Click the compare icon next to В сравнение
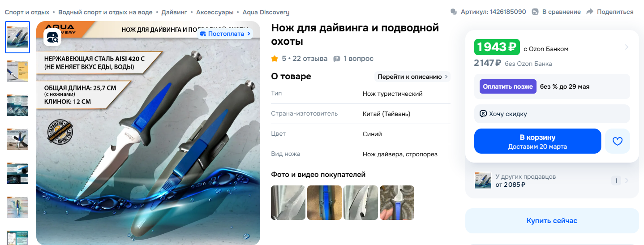This screenshot has width=644, height=245. pos(535,12)
